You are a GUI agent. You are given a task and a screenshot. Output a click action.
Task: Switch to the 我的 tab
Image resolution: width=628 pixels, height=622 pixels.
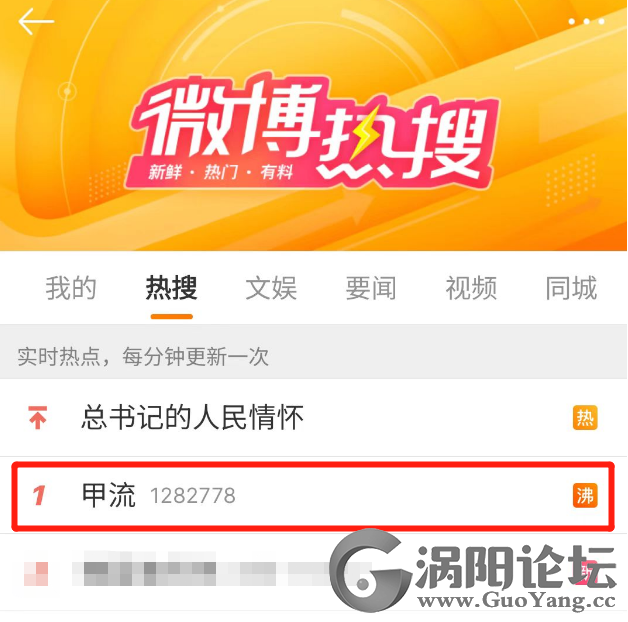71,288
